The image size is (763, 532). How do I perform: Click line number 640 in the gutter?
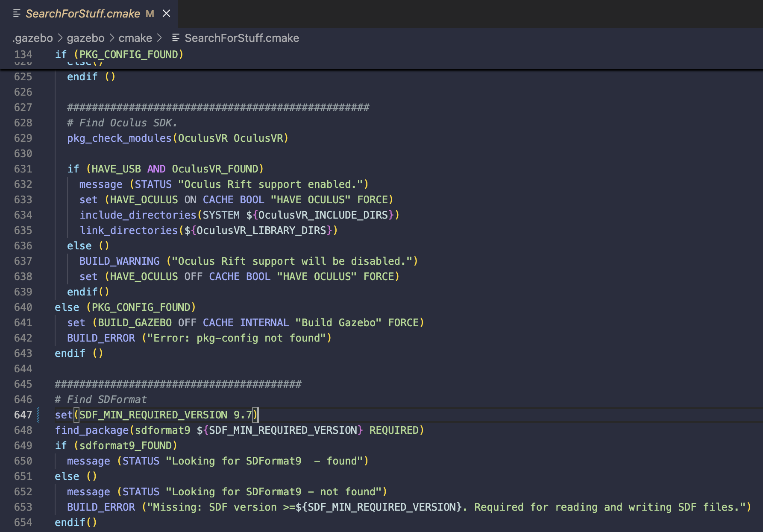[23, 307]
